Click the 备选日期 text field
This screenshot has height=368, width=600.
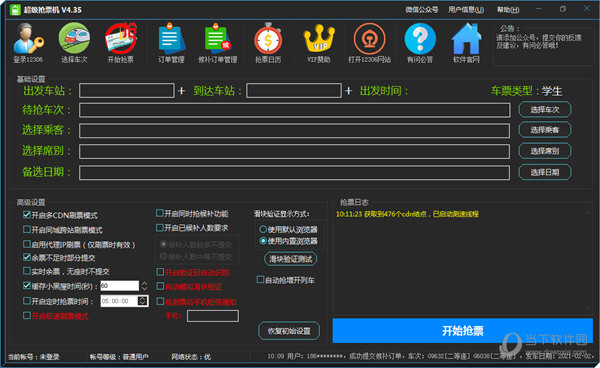tap(295, 172)
